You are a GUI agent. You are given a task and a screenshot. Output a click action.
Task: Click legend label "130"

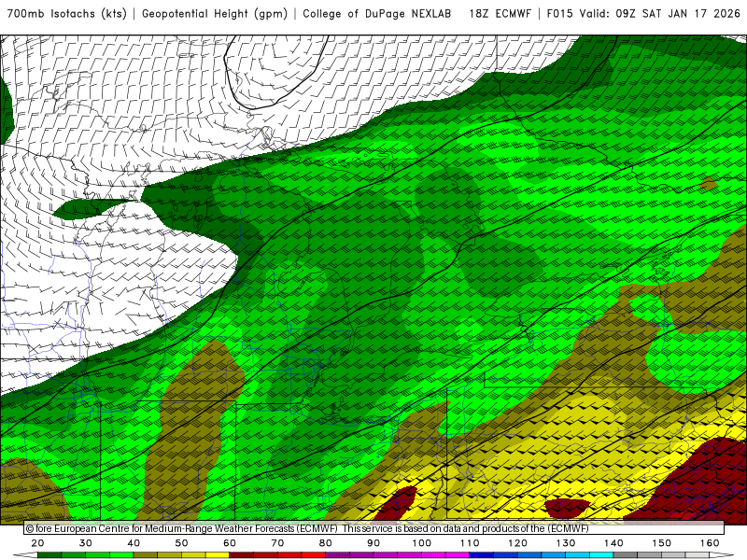coord(566,543)
